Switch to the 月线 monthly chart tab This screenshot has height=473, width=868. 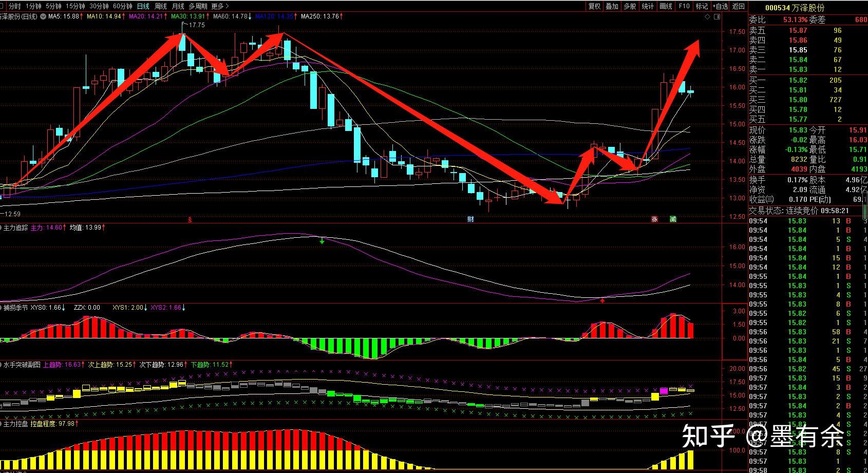tap(178, 6)
